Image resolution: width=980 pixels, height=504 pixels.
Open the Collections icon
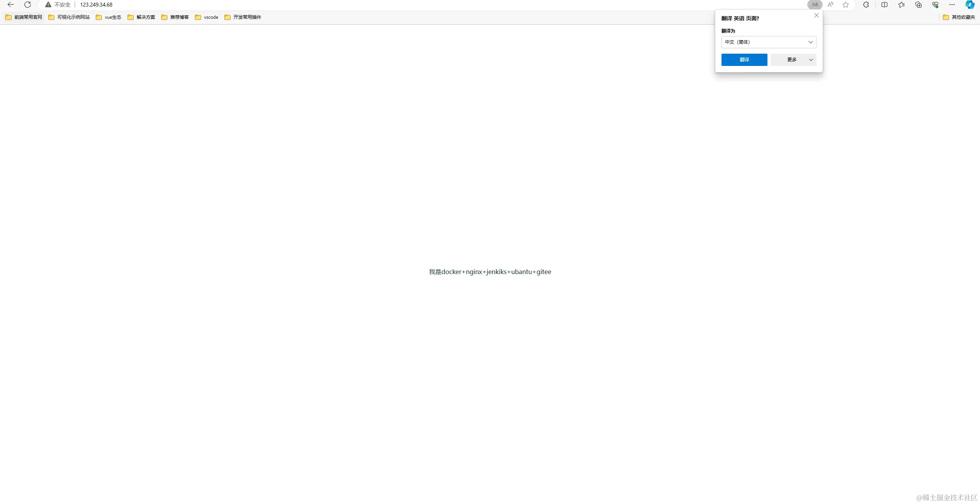click(x=918, y=5)
